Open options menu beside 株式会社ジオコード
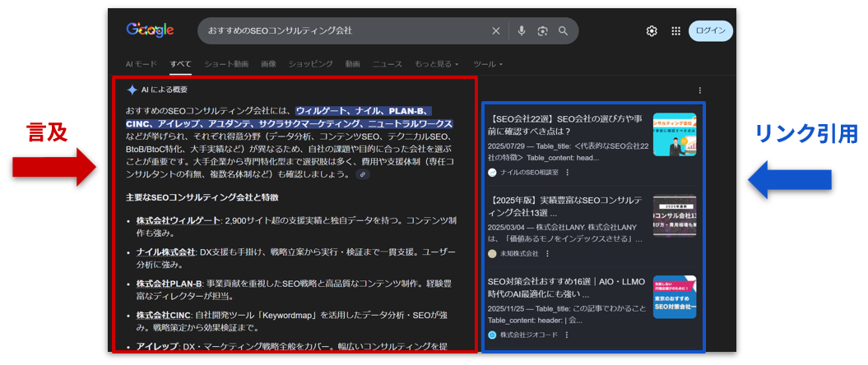868x365 pixels. pyautogui.click(x=566, y=335)
